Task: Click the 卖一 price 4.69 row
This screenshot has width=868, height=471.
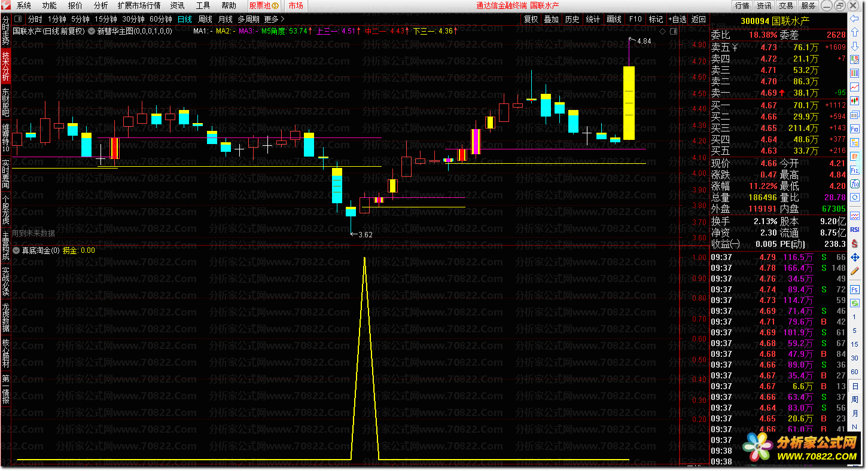Action: click(x=778, y=93)
